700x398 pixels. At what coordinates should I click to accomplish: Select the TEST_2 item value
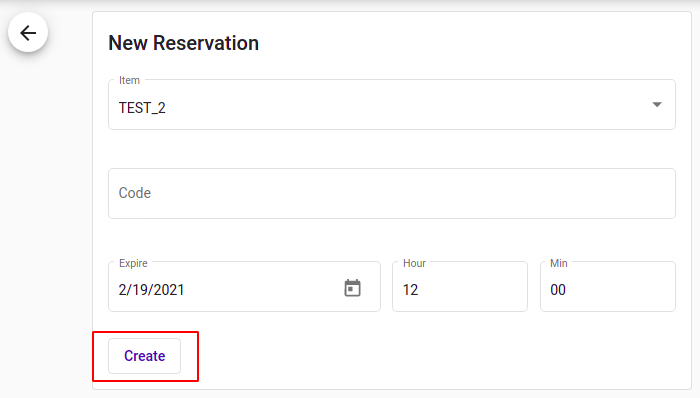tap(142, 108)
